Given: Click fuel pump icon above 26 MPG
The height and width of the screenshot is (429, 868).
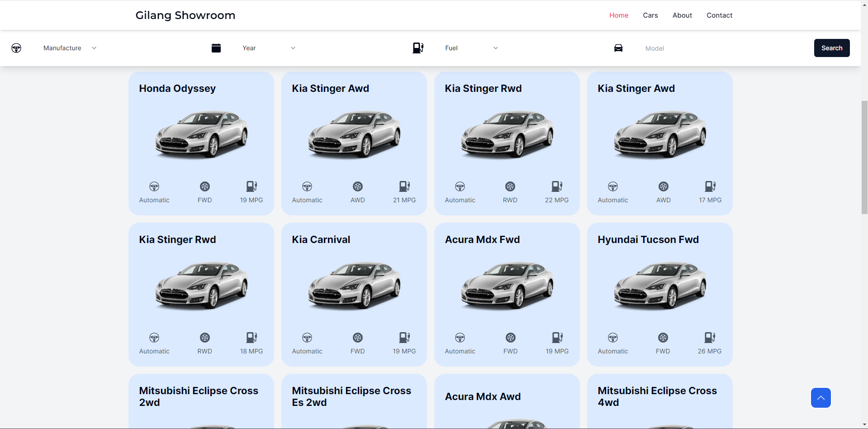Looking at the screenshot, I should pyautogui.click(x=710, y=338).
